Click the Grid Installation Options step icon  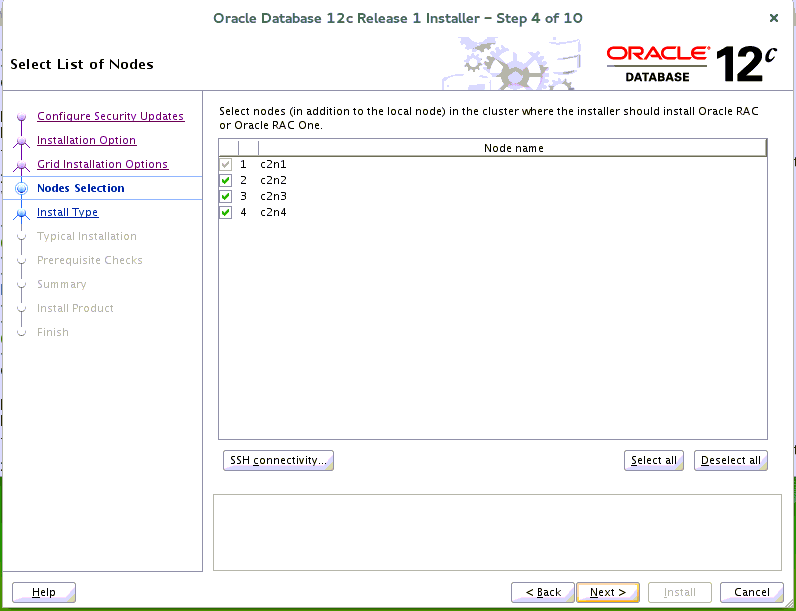tap(22, 165)
